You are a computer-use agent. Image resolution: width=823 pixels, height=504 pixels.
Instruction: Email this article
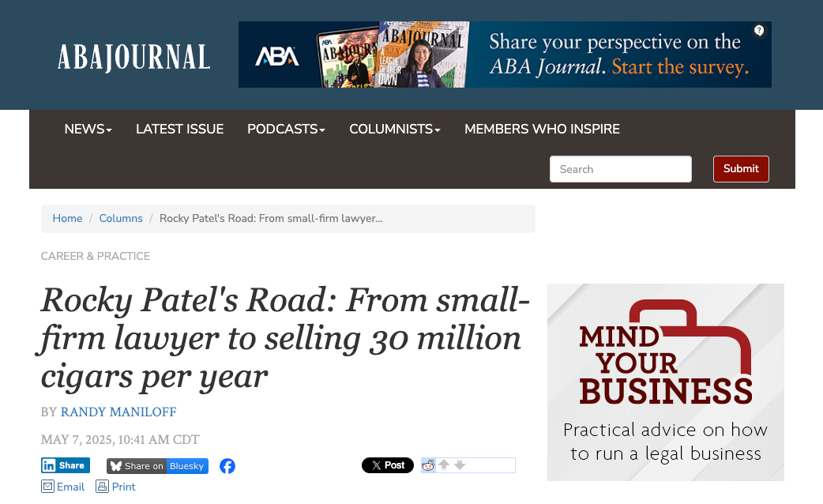tap(63, 487)
